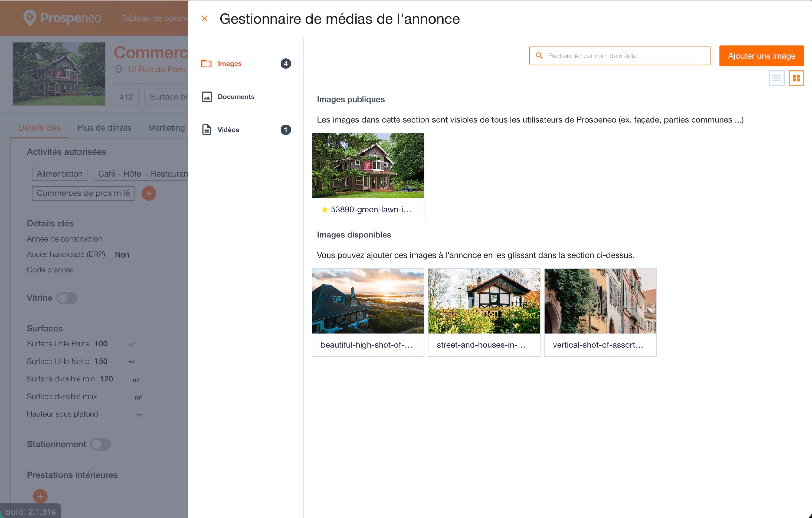
Task: Select the 53890-green-lawn public image thumbnail
Action: coord(368,166)
